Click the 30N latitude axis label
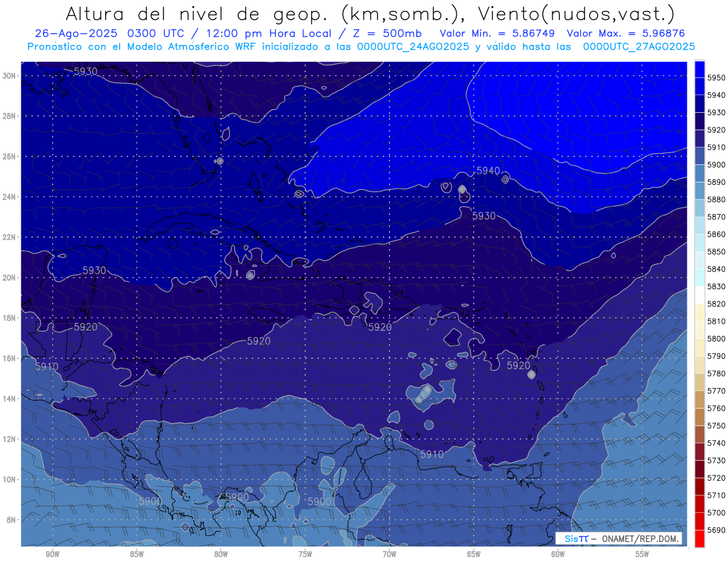 pyautogui.click(x=10, y=76)
